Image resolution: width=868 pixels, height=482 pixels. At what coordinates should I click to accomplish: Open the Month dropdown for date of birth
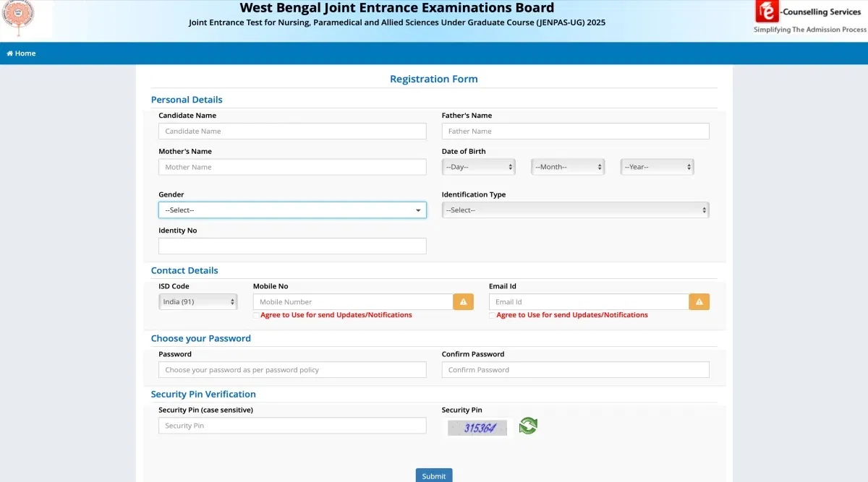point(568,167)
